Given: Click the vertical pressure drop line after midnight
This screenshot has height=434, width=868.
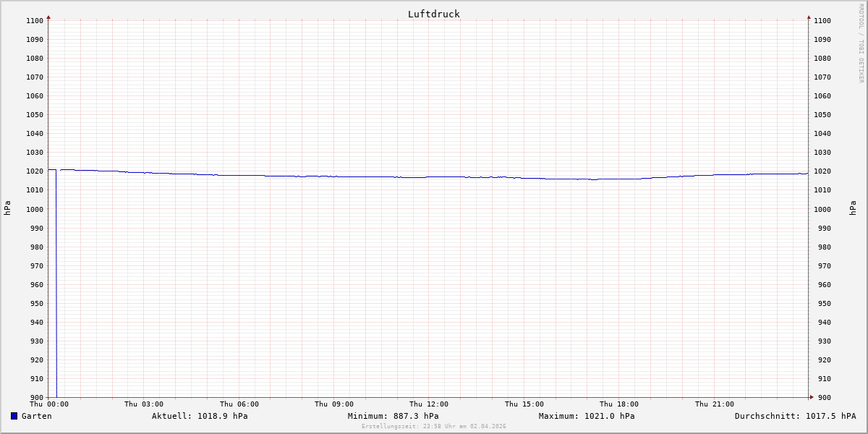Looking at the screenshot, I should click(56, 289).
